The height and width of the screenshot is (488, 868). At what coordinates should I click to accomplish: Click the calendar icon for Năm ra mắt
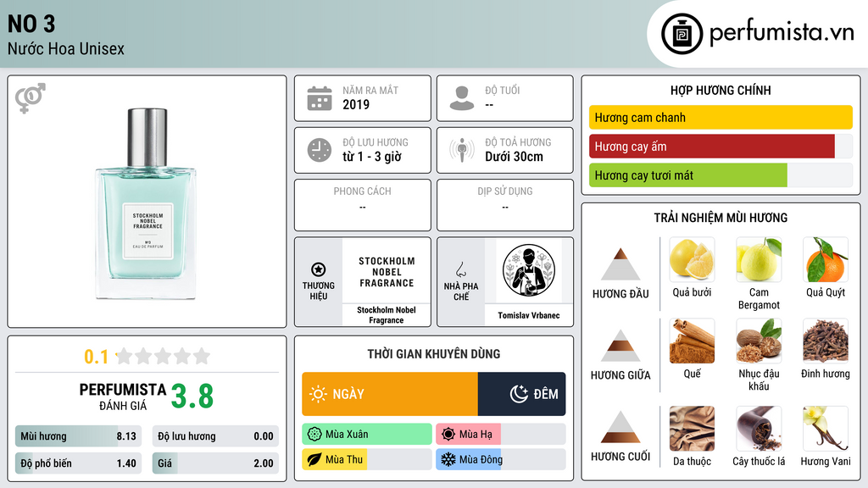(320, 98)
